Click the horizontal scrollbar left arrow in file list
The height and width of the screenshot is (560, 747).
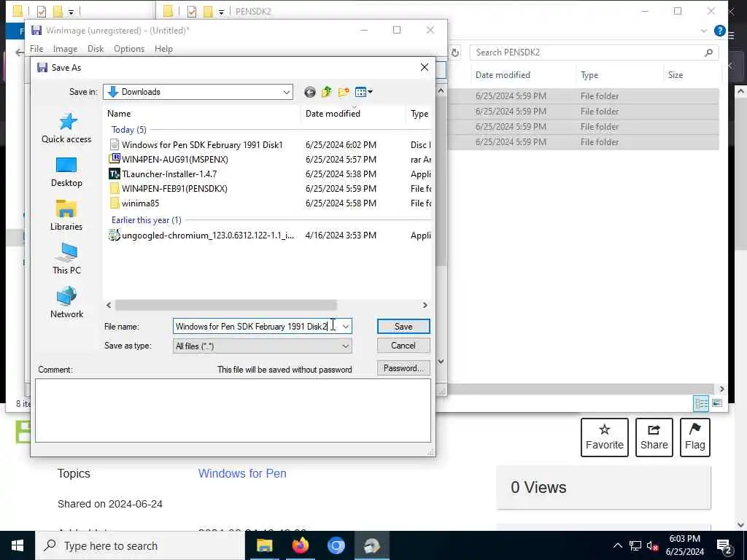pyautogui.click(x=109, y=306)
